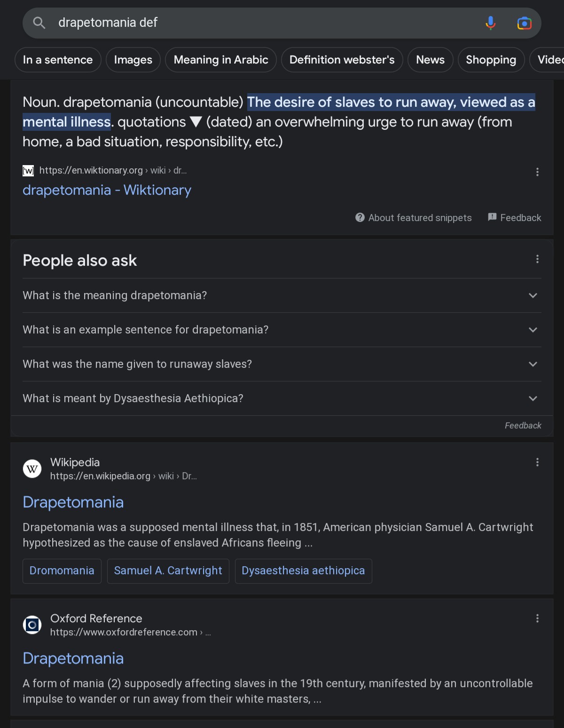This screenshot has width=564, height=728.
Task: Expand the example sentence for drapetomania question
Action: coord(282,330)
